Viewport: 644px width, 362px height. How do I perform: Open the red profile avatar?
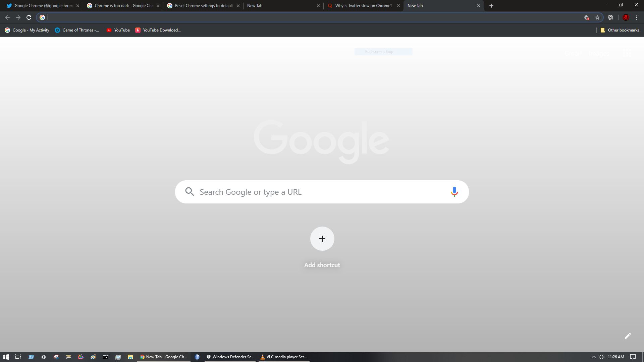pyautogui.click(x=626, y=17)
